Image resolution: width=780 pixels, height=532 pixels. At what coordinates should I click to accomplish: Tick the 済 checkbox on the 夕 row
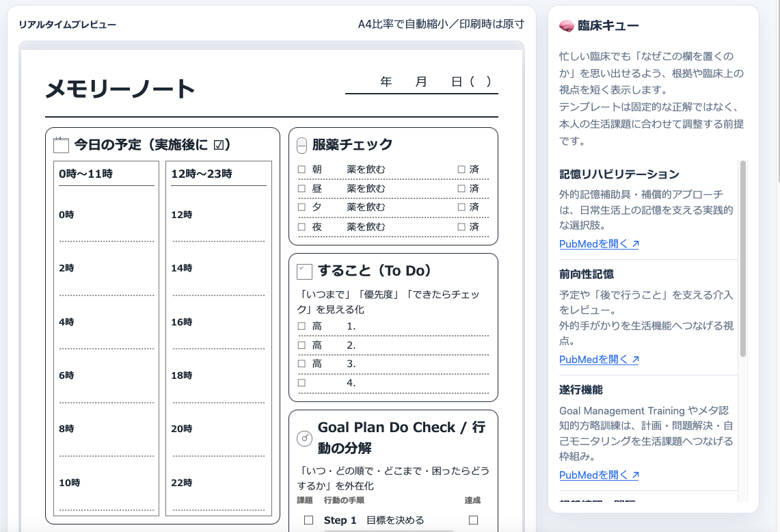pos(461,207)
